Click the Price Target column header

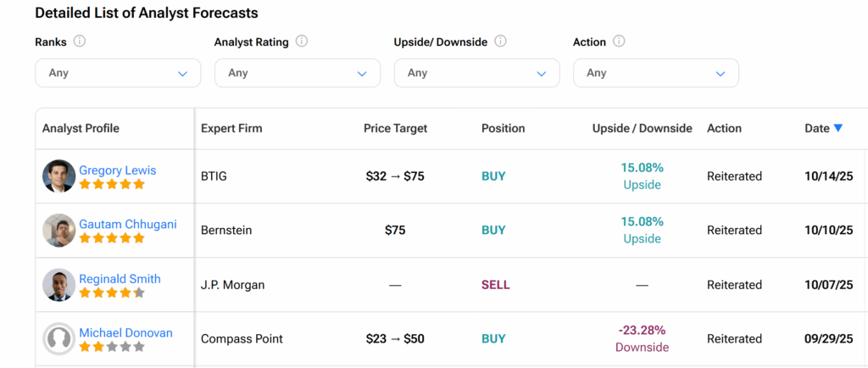click(x=395, y=129)
